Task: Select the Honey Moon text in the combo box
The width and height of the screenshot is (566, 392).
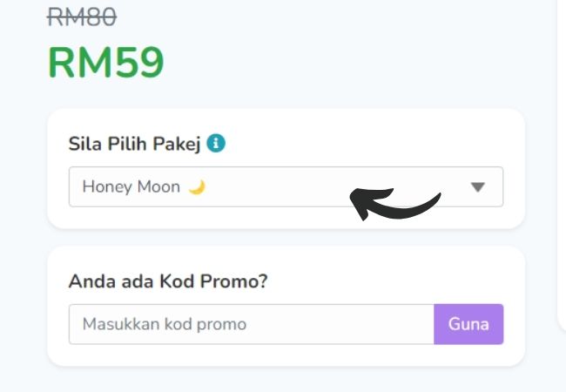Action: [x=131, y=187]
